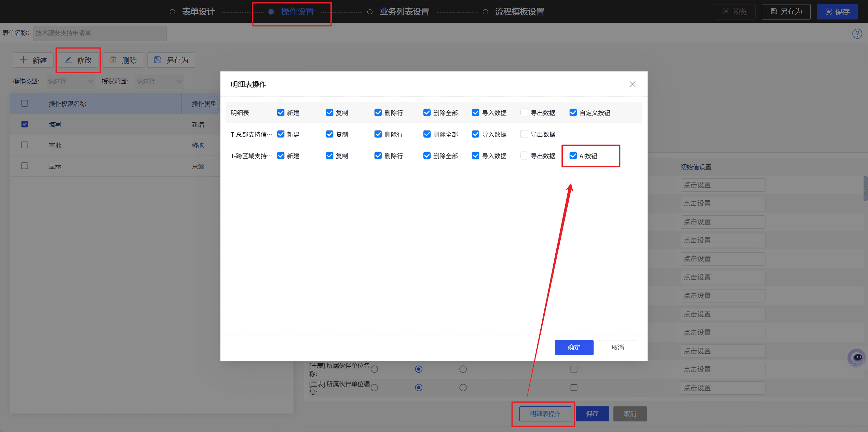Click 操作权限名称 column header
Viewport: 868px width, 432px height.
point(67,104)
